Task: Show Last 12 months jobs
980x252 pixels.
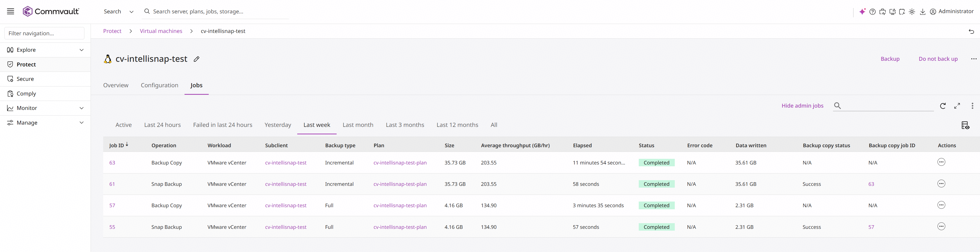Action: (x=457, y=125)
